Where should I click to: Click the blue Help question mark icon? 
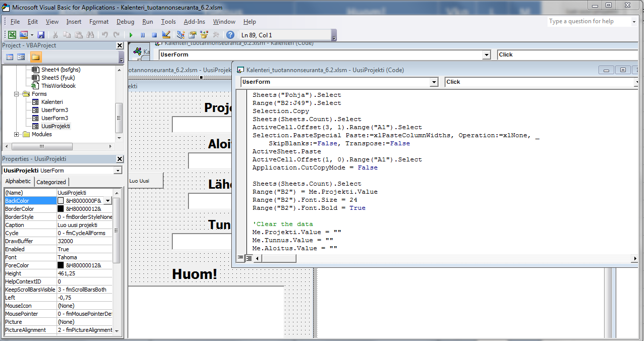(x=230, y=35)
